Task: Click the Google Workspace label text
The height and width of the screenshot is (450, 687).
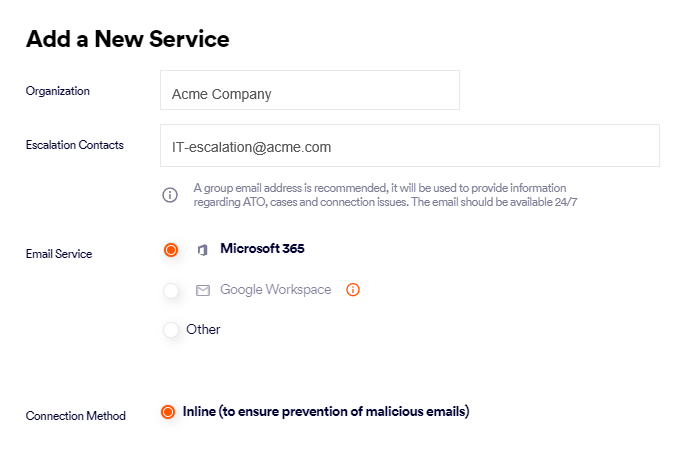Action: click(275, 290)
